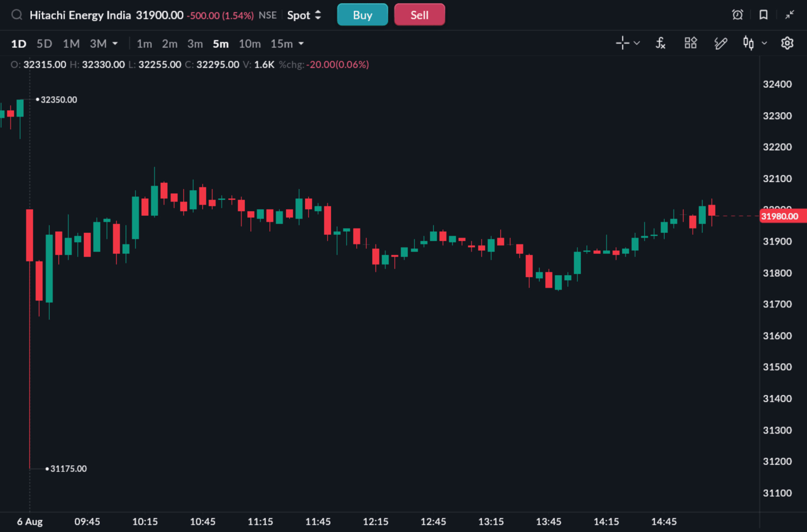Open chart settings gear icon
Screen dimensions: 807x532
tap(787, 43)
